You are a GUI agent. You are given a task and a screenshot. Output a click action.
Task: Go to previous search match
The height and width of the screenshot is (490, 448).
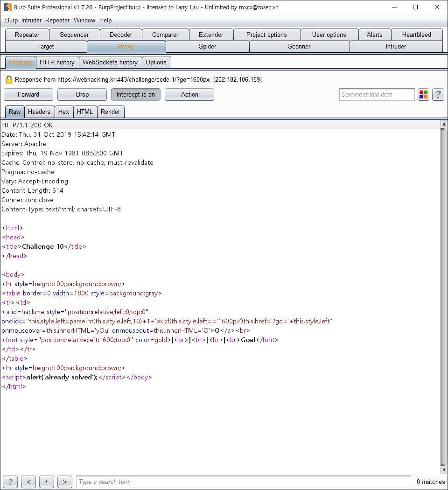pos(28,482)
